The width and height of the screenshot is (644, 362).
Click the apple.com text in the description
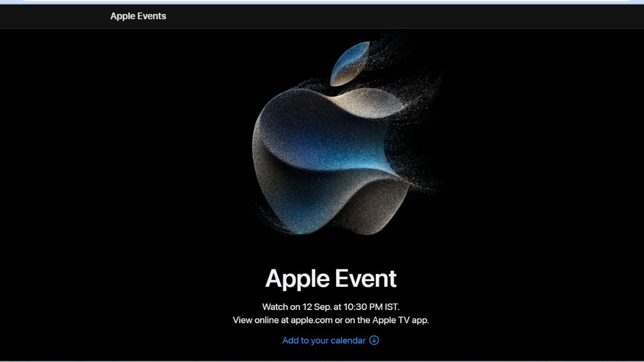311,320
